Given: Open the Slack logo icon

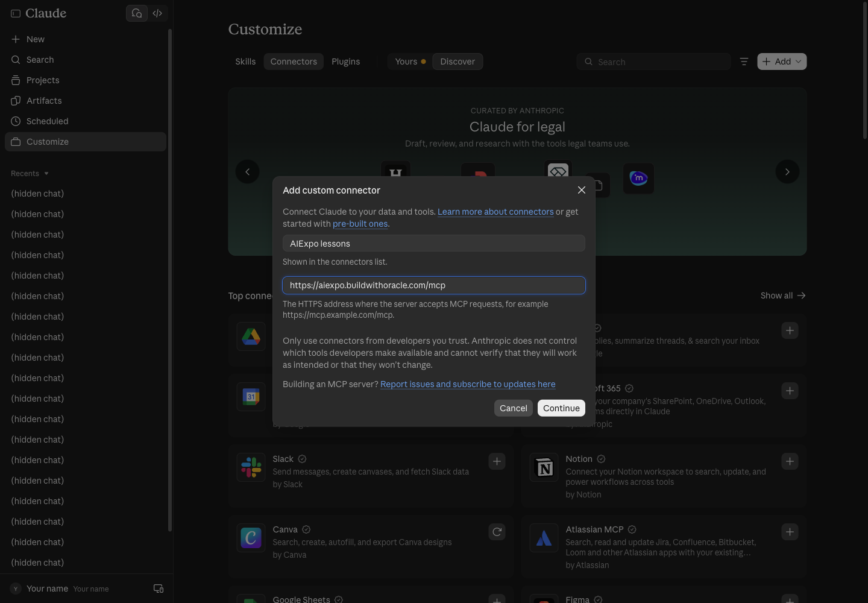Looking at the screenshot, I should tap(251, 467).
